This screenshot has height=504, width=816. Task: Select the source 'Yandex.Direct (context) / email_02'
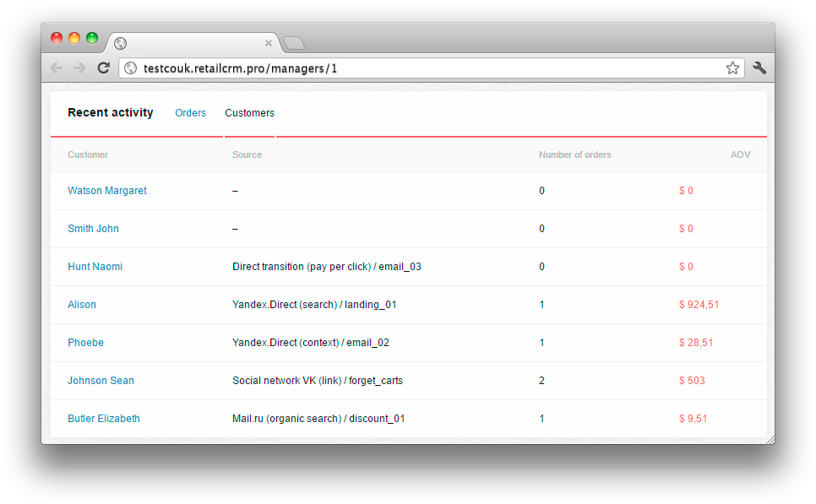point(311,342)
